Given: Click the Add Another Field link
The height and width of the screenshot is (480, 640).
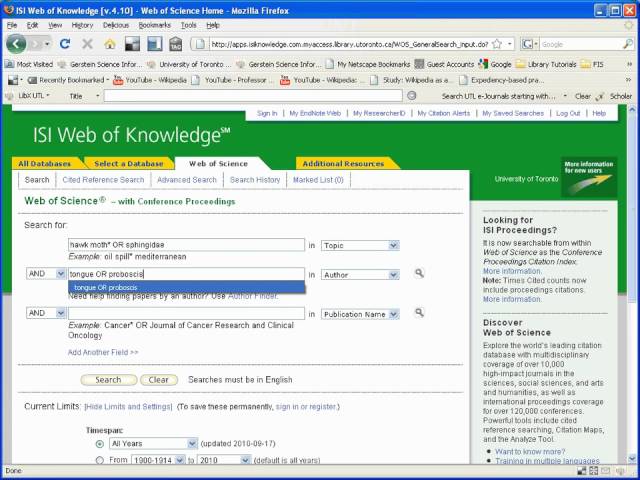Looking at the screenshot, I should [103, 352].
